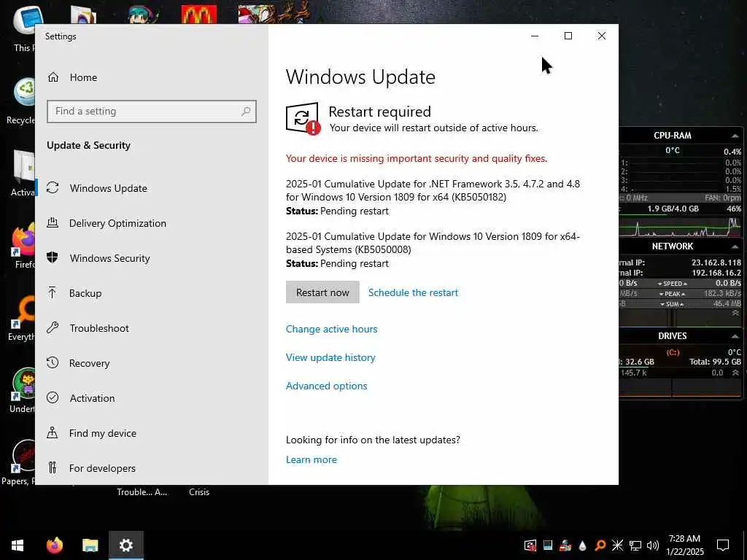Toggle the PEAK row in network widget

pyautogui.click(x=672, y=294)
